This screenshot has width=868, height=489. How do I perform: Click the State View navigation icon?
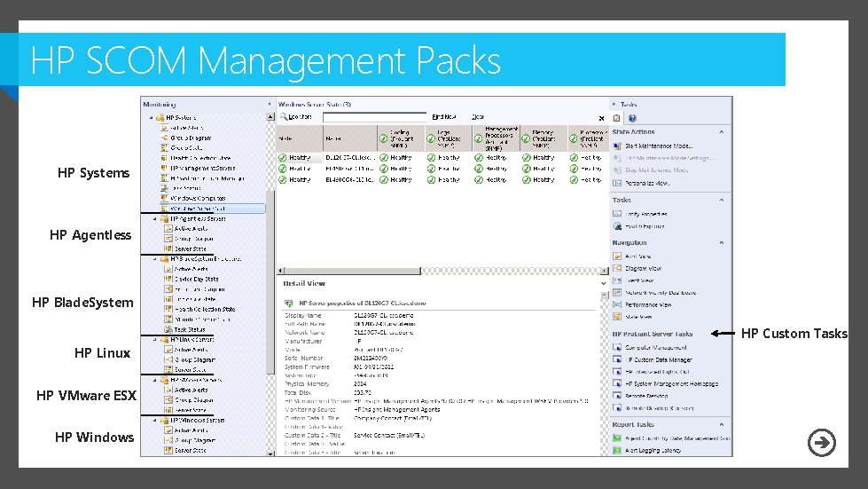(617, 317)
